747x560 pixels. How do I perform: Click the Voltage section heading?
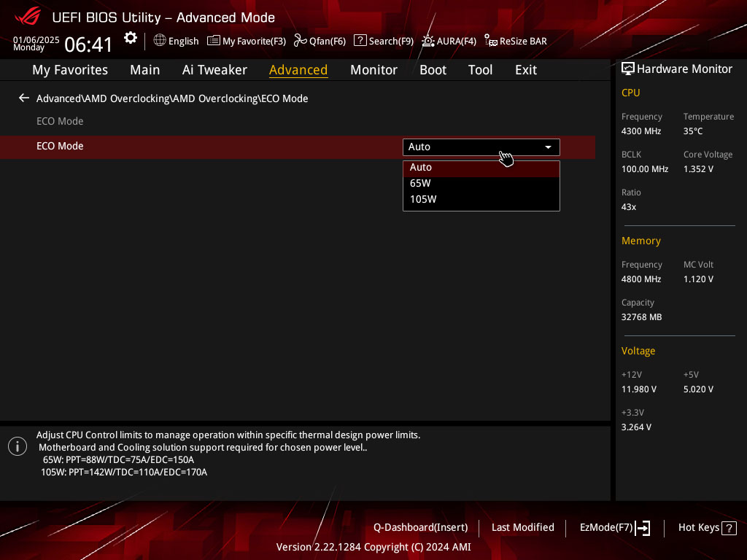coord(638,351)
